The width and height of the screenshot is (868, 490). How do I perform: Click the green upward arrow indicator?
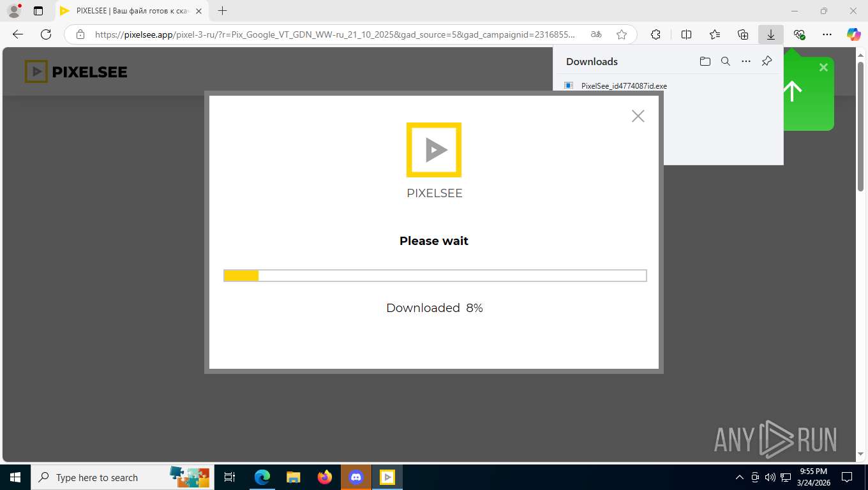click(x=792, y=91)
